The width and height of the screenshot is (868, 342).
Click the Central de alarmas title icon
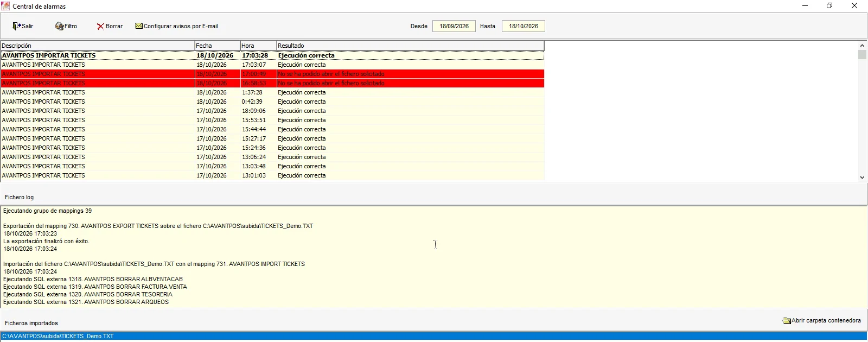(x=5, y=6)
